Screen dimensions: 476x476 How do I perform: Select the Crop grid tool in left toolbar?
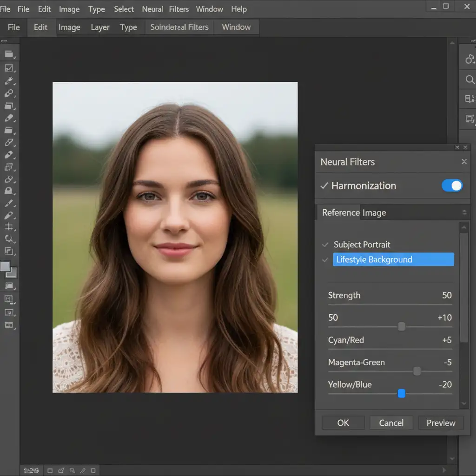[9, 227]
